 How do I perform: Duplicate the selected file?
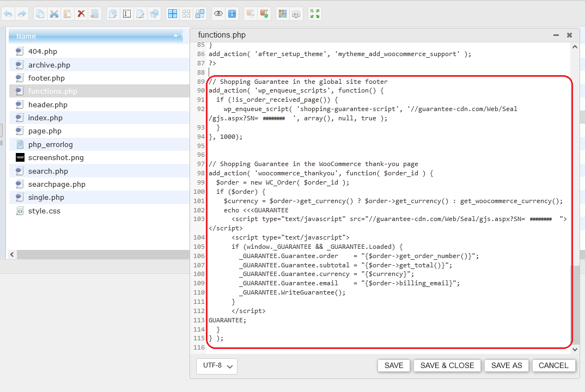[113, 14]
